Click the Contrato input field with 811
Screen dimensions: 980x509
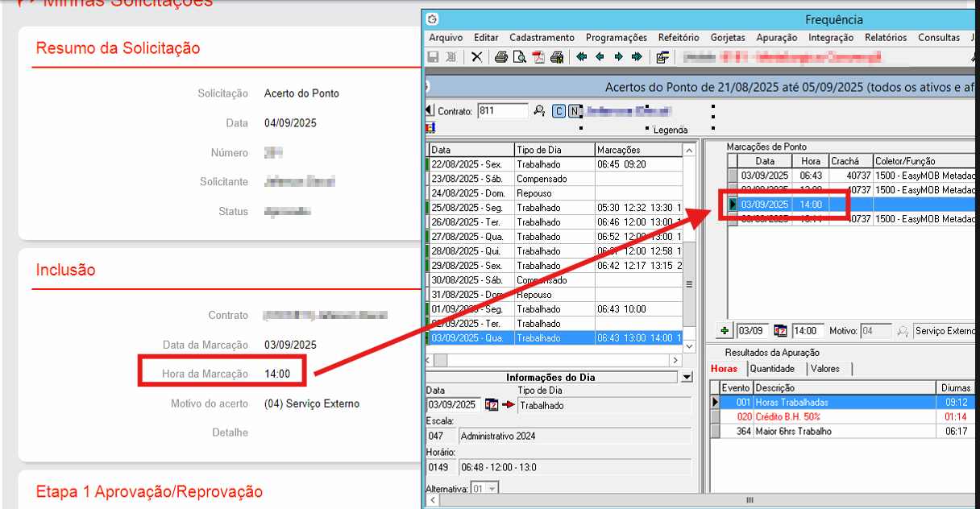point(502,111)
